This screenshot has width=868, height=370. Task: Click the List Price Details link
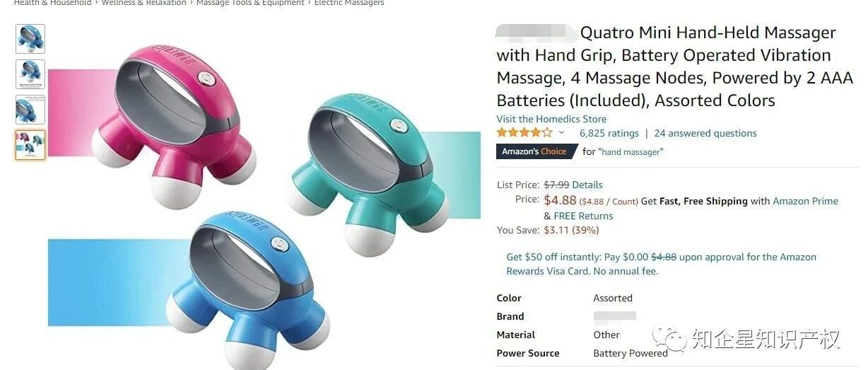(x=587, y=185)
